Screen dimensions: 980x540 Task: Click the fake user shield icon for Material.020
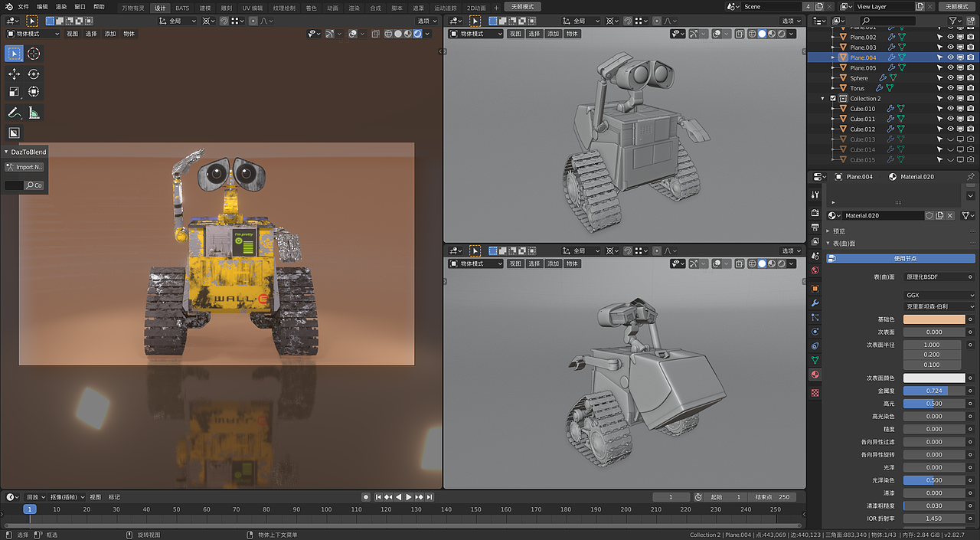(x=929, y=216)
